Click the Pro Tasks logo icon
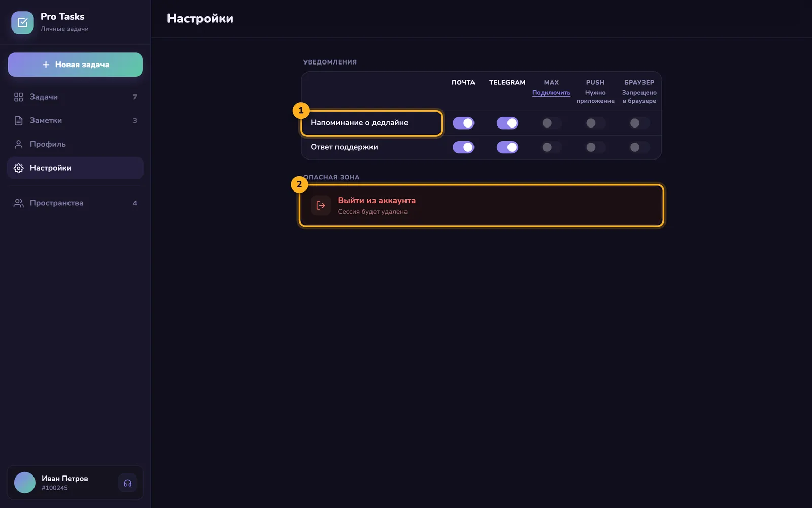This screenshot has height=508, width=812. 22,22
